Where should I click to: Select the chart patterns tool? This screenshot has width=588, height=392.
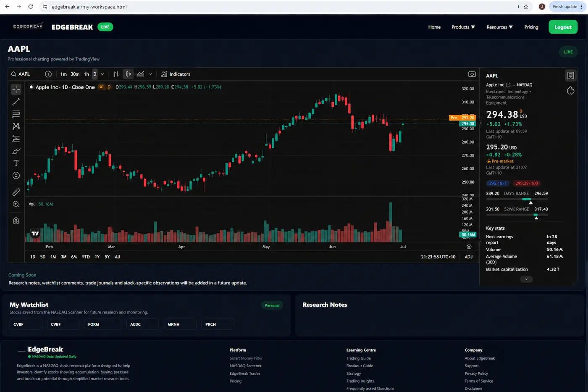[x=16, y=126]
